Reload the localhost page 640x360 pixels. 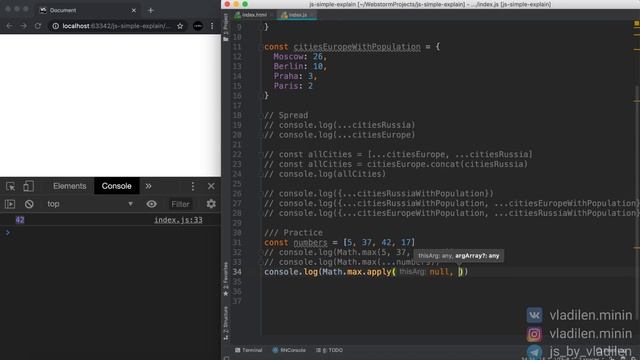click(x=38, y=26)
